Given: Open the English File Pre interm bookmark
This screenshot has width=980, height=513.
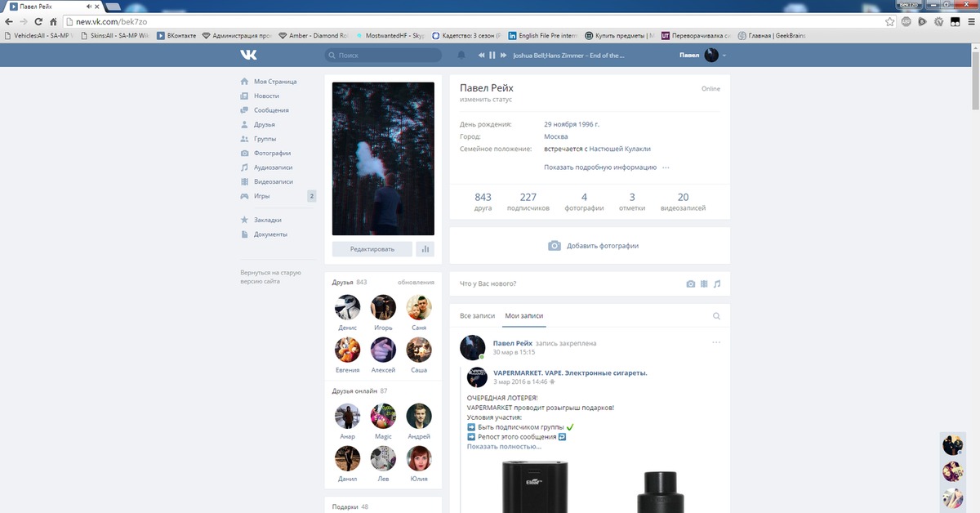Looking at the screenshot, I should point(543,36).
